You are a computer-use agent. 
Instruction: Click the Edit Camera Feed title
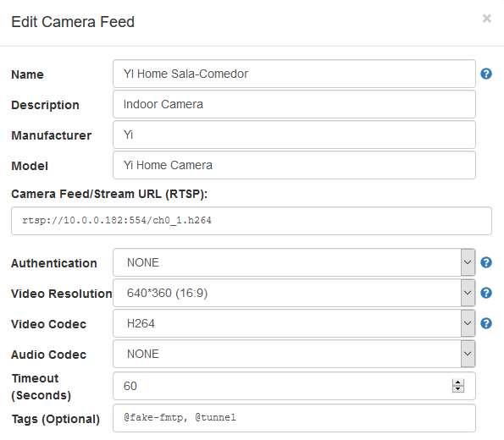pyautogui.click(x=73, y=22)
